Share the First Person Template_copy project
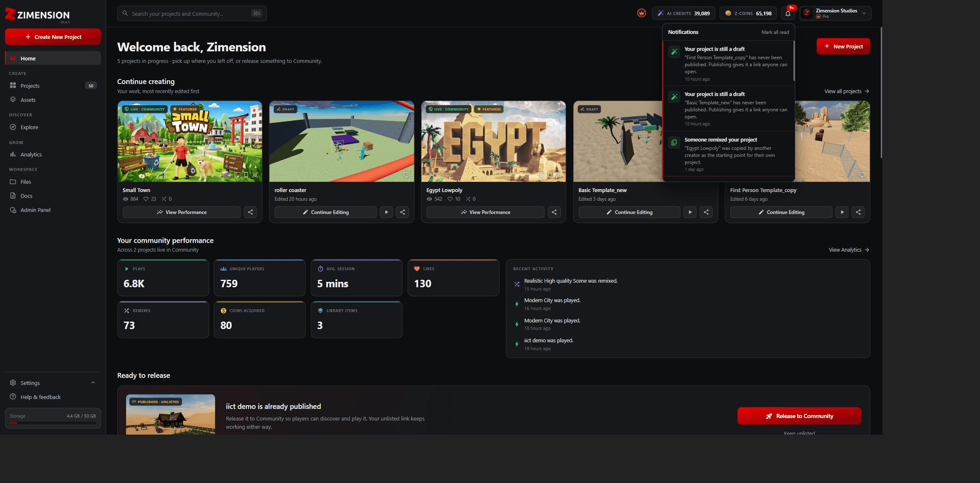The height and width of the screenshot is (483, 980). coord(858,212)
